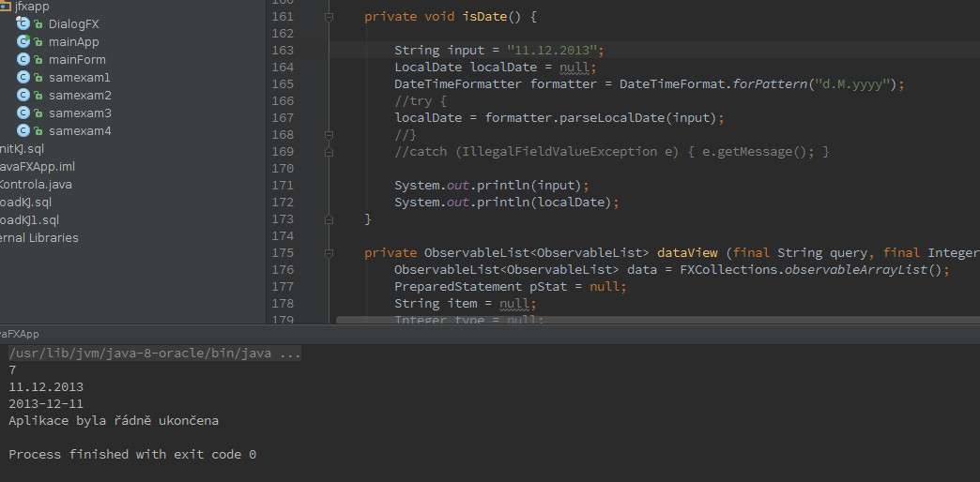980x482 pixels.
Task: Select the loadKJ1.sql file in the tree
Action: pyautogui.click(x=29, y=220)
